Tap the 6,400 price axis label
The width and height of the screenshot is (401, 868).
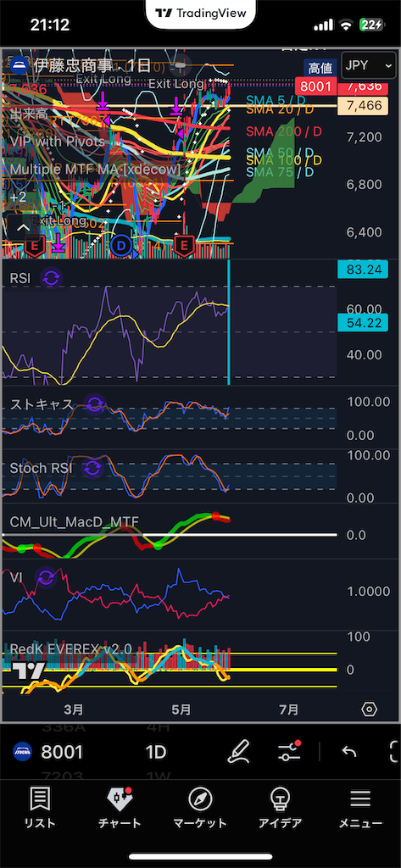pyautogui.click(x=365, y=232)
